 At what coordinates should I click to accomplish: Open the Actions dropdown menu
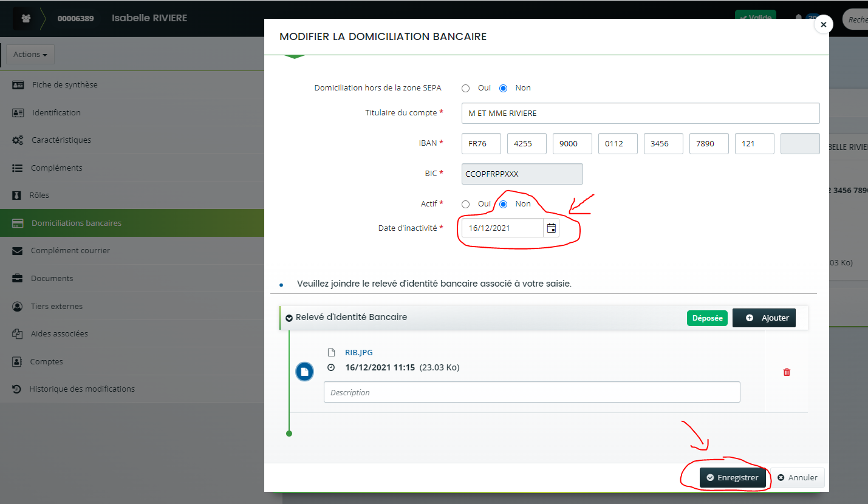tap(30, 54)
